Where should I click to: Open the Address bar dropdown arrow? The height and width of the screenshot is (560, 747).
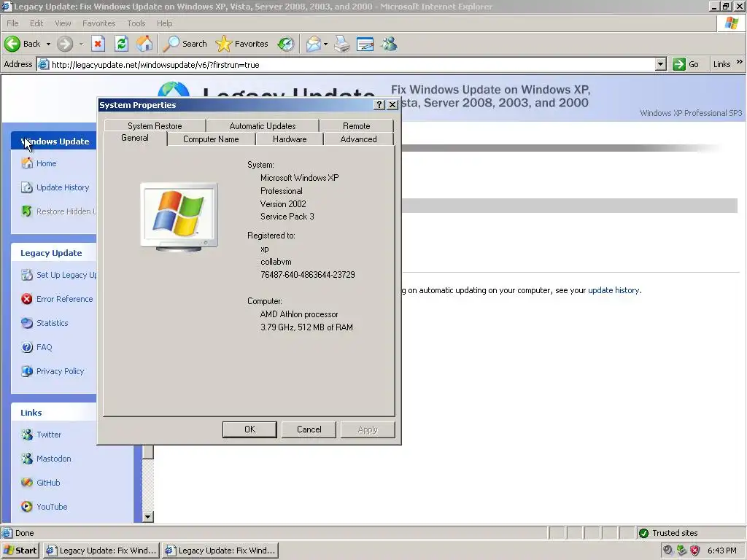(660, 64)
